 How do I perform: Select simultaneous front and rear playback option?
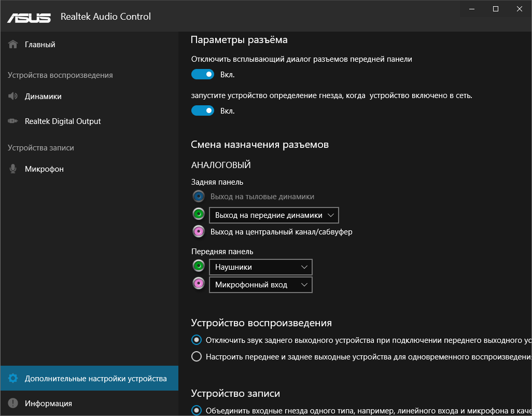point(197,357)
